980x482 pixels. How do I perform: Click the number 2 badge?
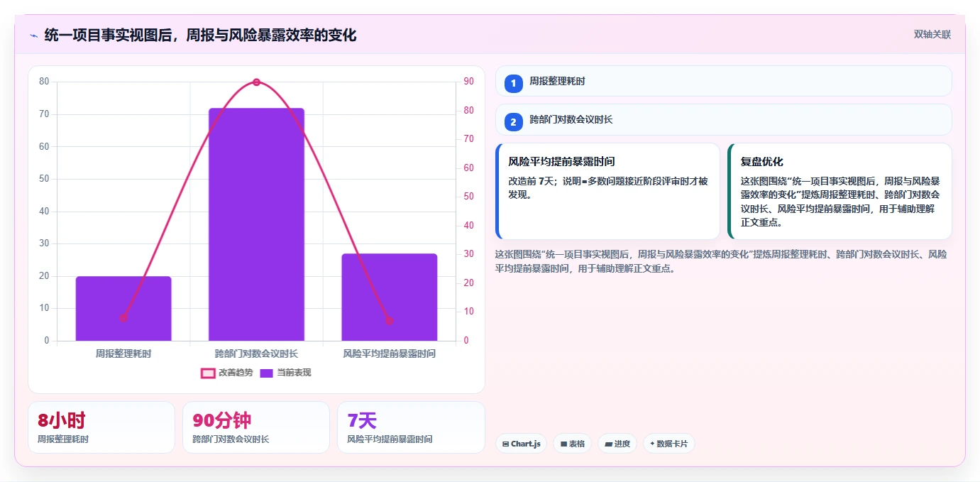[514, 122]
